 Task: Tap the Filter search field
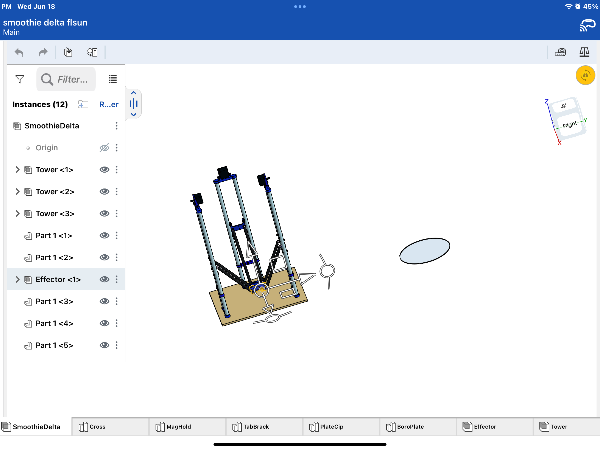[68, 79]
